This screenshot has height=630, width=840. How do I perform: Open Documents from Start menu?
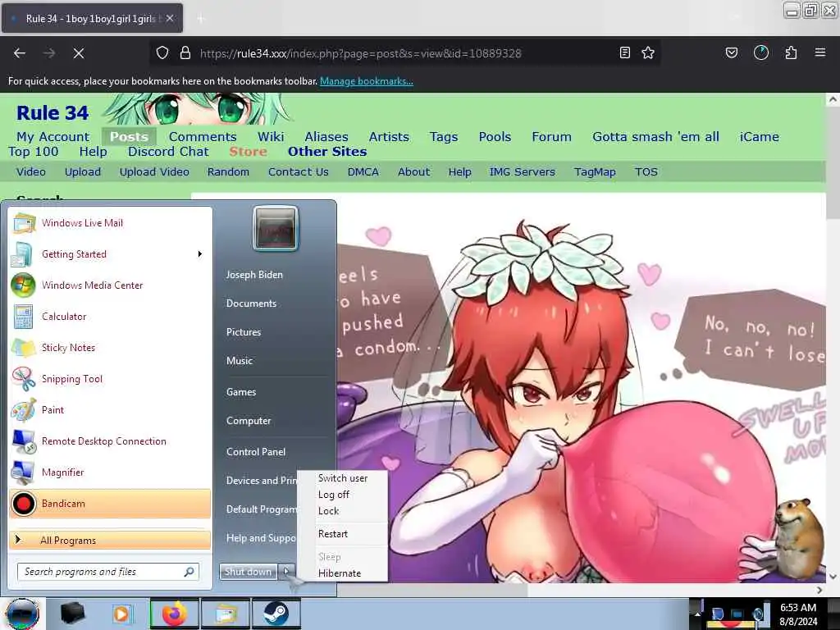click(x=251, y=304)
